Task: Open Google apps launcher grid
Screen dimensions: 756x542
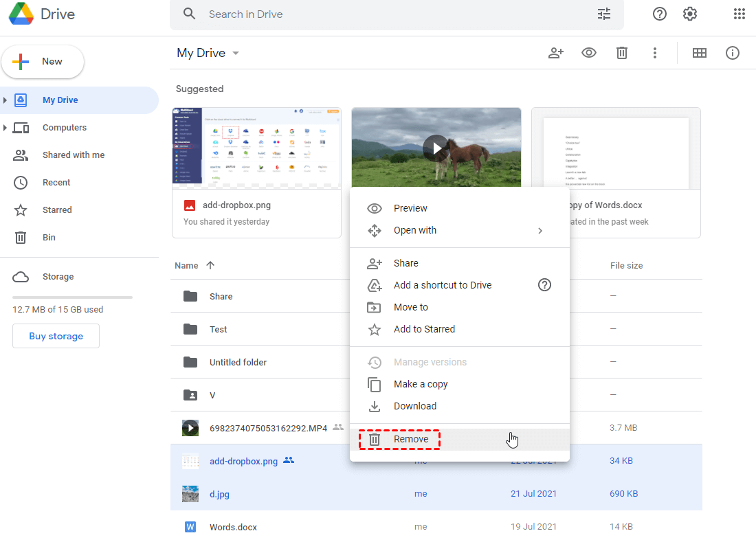Action: pos(740,13)
